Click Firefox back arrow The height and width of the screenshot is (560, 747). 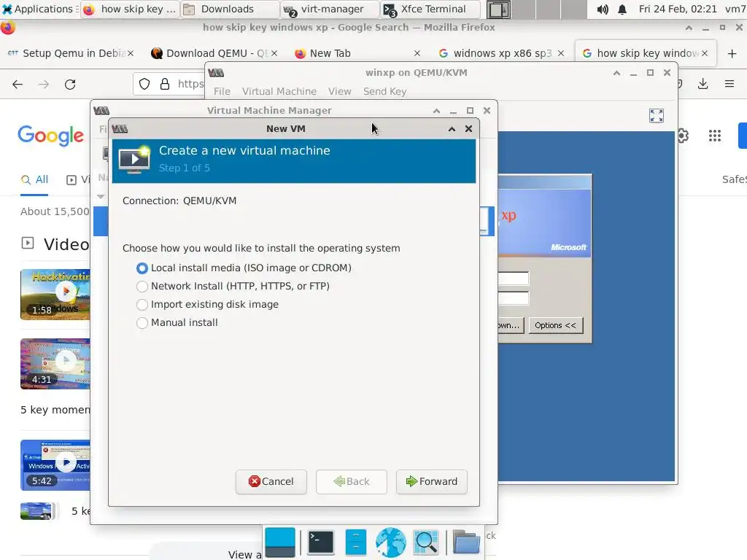[18, 85]
